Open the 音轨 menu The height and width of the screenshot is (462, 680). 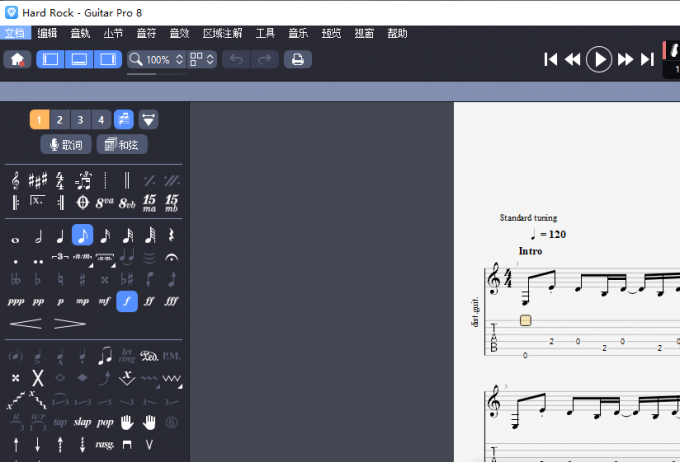pyautogui.click(x=80, y=33)
